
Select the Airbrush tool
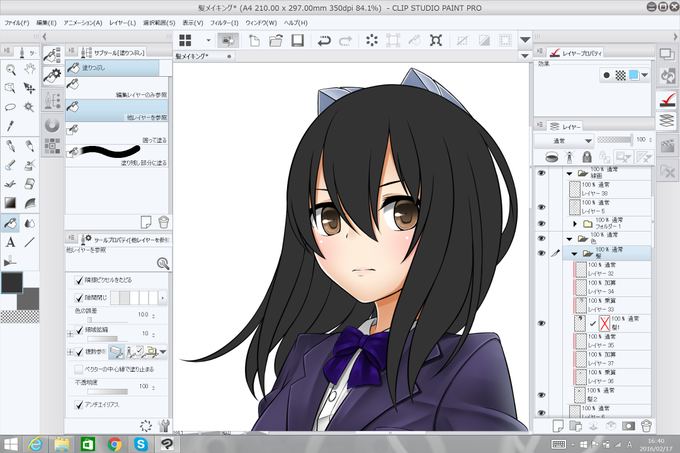tap(29, 165)
